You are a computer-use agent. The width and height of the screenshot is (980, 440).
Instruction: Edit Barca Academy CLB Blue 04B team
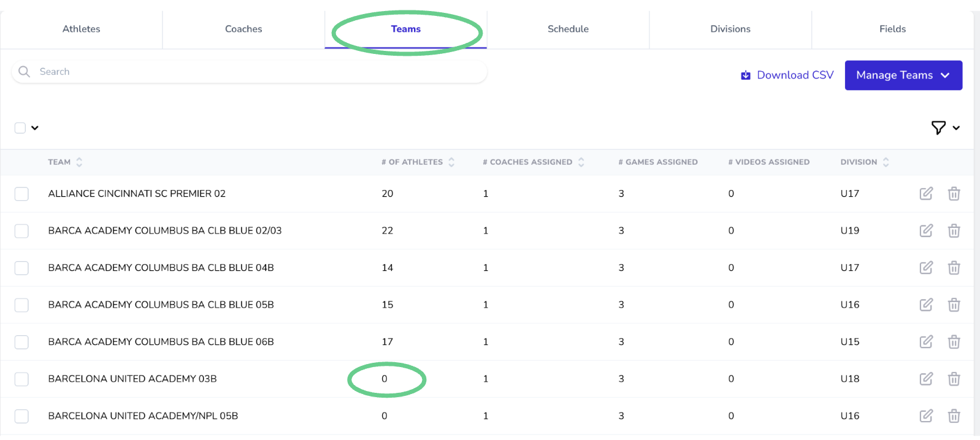pos(926,268)
